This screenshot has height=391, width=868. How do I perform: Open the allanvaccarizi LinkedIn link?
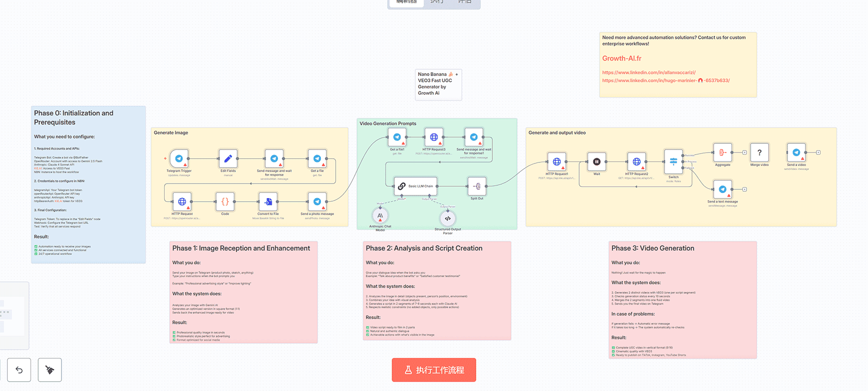click(x=648, y=72)
